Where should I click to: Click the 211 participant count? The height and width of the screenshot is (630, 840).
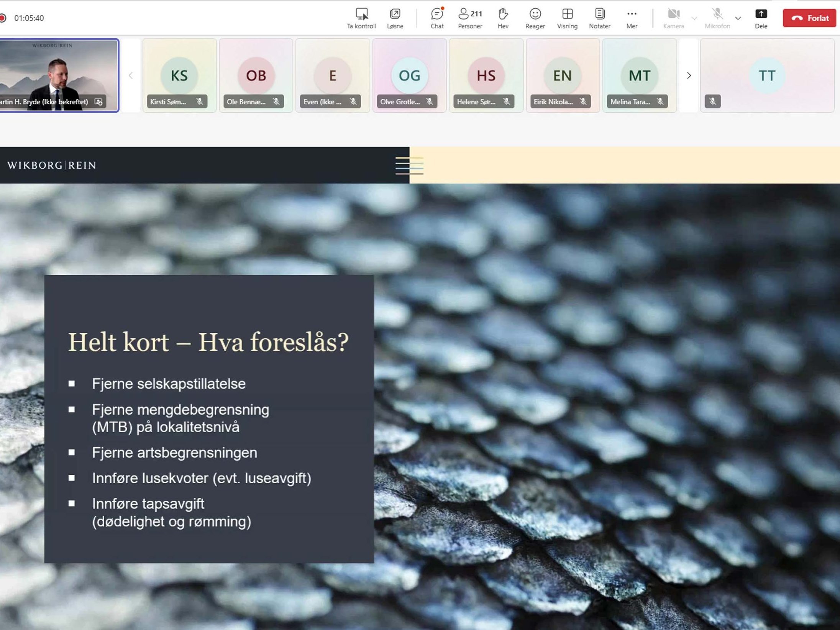coord(476,14)
